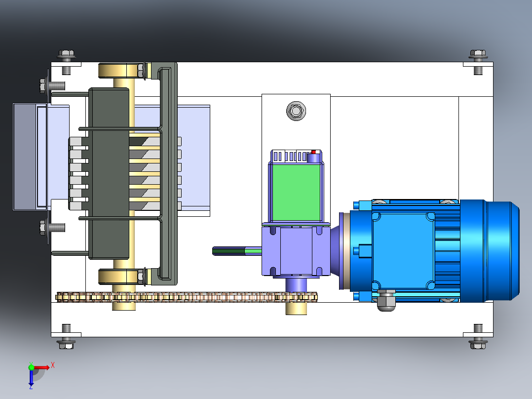Select the purple gearbox housing

(x=296, y=250)
